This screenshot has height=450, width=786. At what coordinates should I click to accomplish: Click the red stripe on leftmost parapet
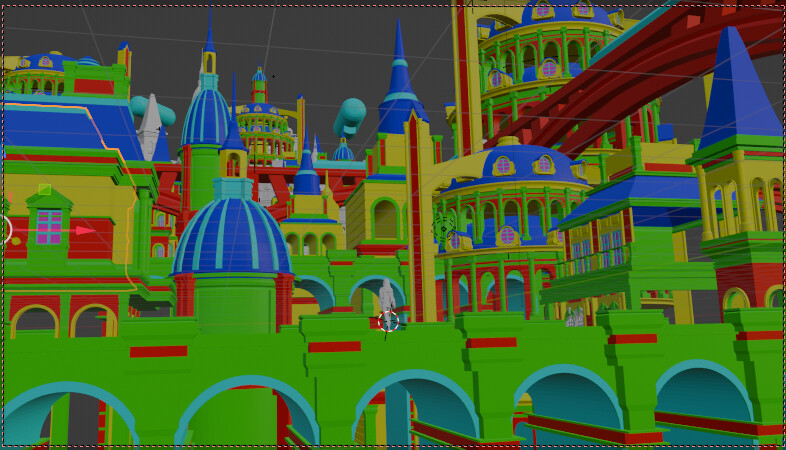coord(158,351)
